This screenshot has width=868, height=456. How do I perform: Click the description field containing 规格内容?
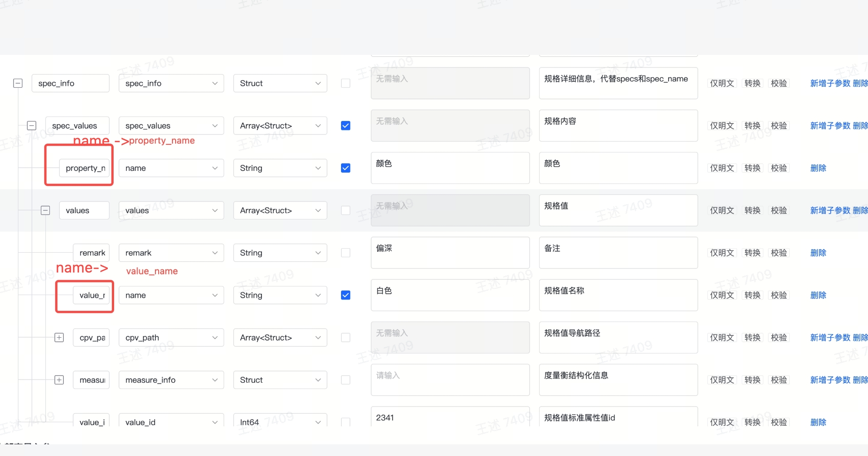point(618,125)
